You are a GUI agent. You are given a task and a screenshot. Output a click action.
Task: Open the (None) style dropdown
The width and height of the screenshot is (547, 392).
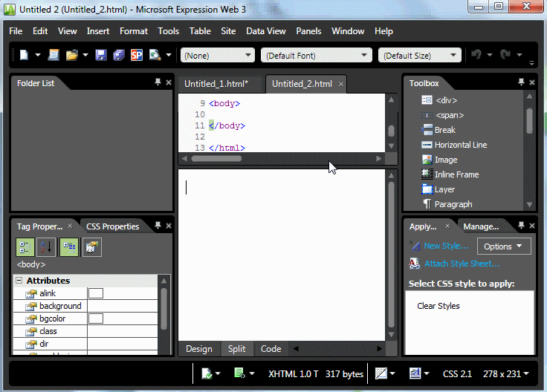[217, 55]
